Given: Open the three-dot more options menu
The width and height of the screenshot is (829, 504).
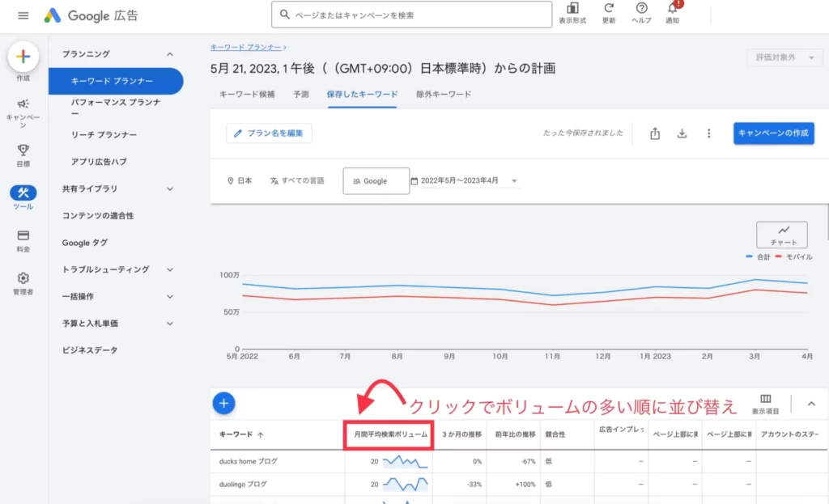Looking at the screenshot, I should (709, 133).
